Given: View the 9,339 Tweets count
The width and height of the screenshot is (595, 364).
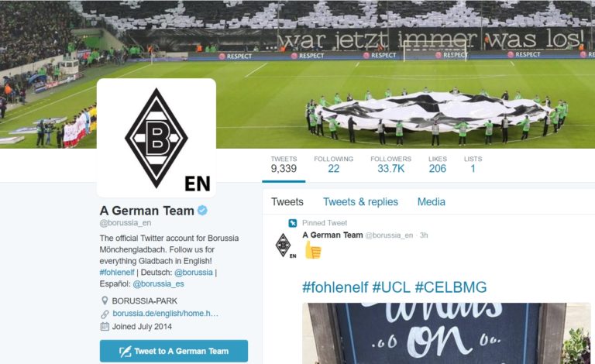Looking at the screenshot, I should tap(284, 164).
